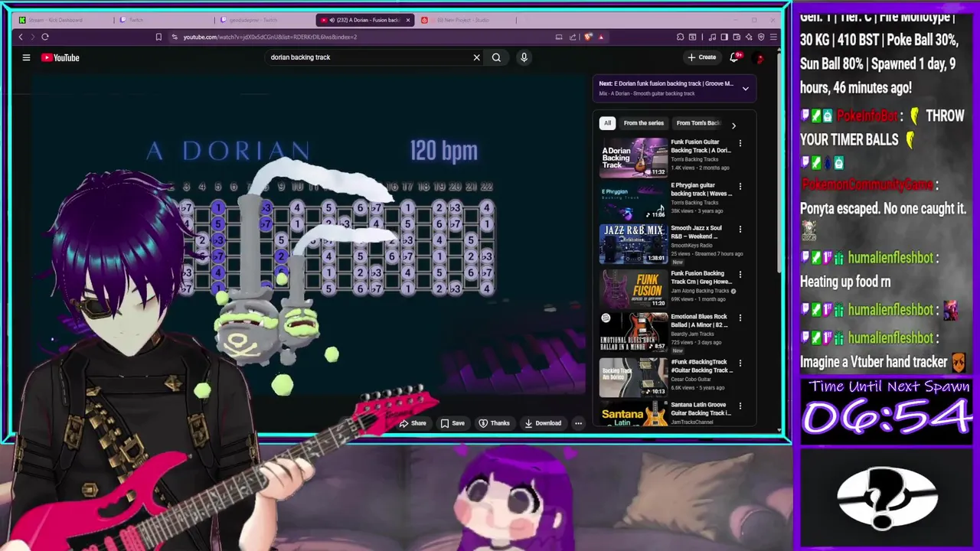
Task: Open options for Smooth Jazz x Soul video
Action: coord(740,230)
